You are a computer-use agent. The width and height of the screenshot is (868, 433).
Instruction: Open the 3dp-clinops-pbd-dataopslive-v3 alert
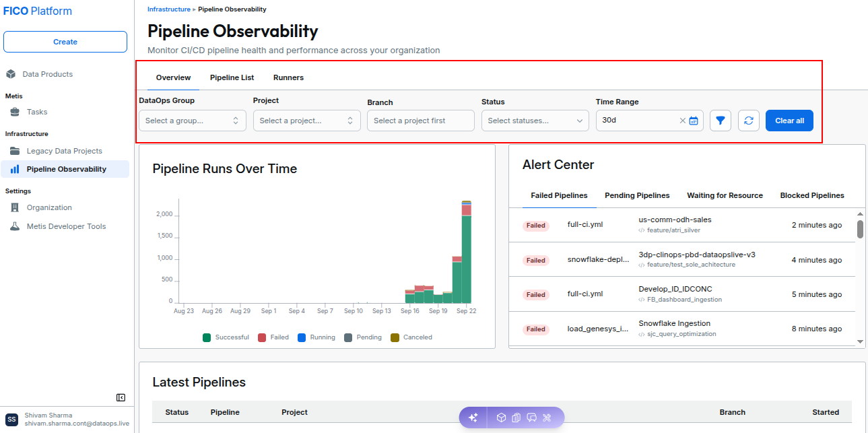coord(682,259)
